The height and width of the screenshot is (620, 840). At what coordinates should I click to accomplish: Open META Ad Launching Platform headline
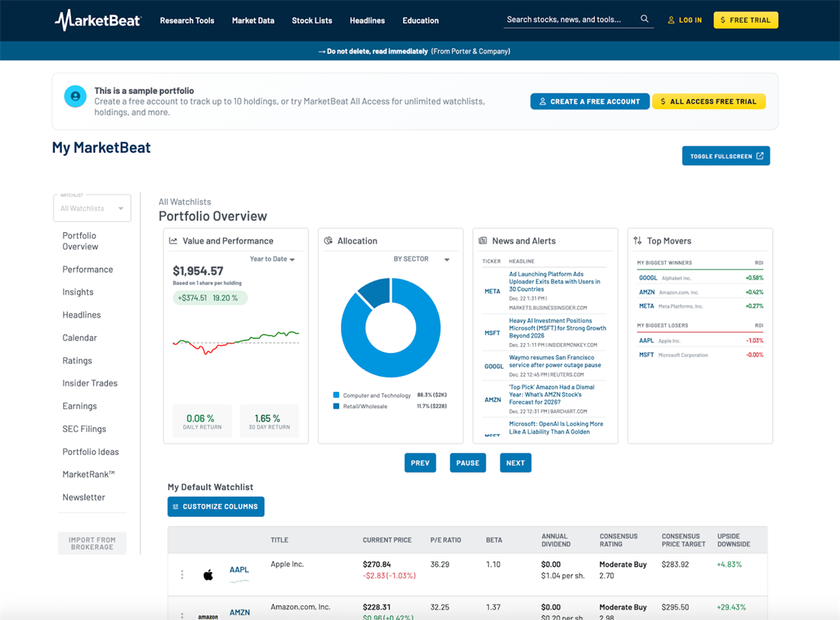click(x=554, y=281)
